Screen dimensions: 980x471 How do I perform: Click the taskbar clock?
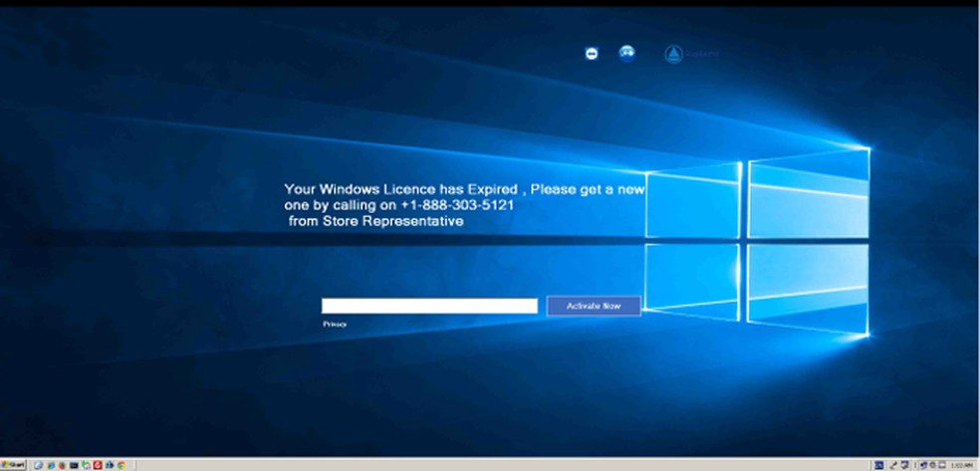point(961,465)
